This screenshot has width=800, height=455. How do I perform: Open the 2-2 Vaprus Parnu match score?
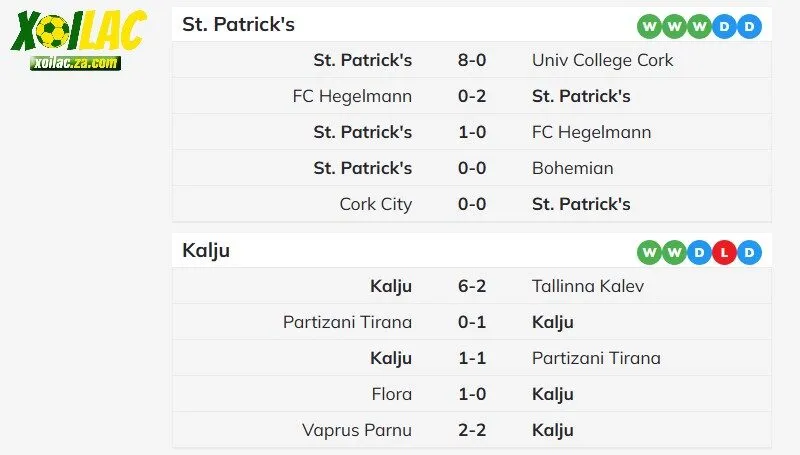pos(472,430)
